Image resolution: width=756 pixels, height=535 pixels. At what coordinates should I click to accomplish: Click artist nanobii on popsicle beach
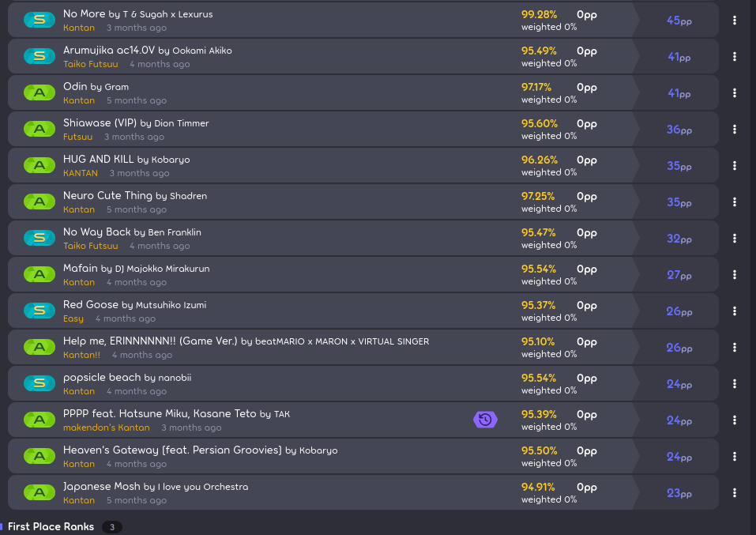(175, 378)
